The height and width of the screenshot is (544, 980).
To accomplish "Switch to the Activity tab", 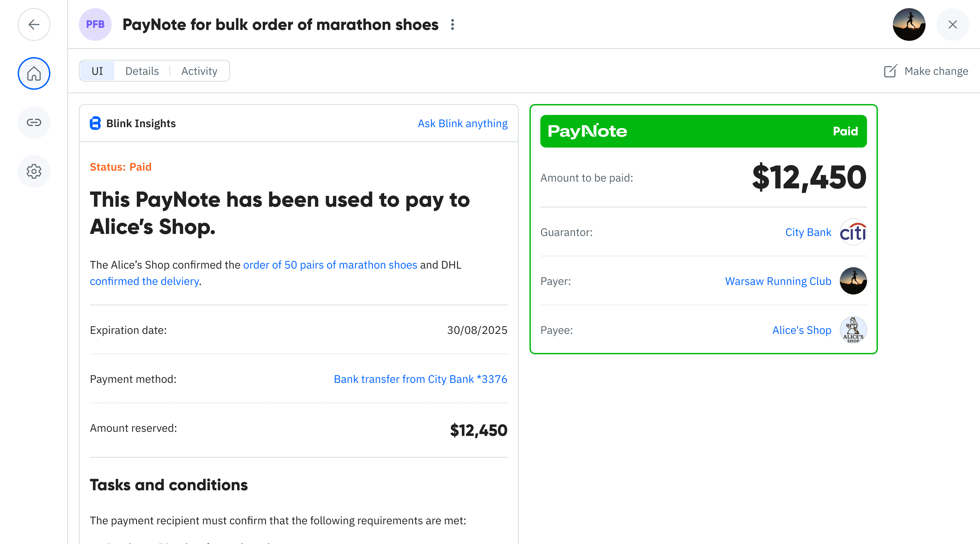I will click(x=199, y=71).
